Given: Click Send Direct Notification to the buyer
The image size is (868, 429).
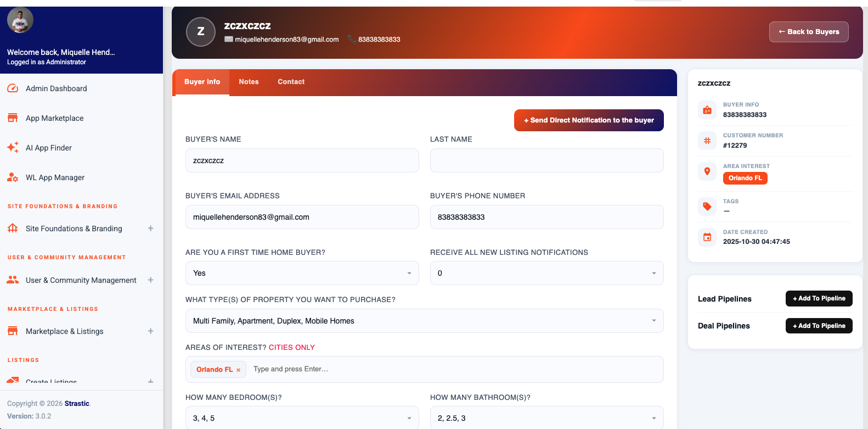Looking at the screenshot, I should pos(589,120).
